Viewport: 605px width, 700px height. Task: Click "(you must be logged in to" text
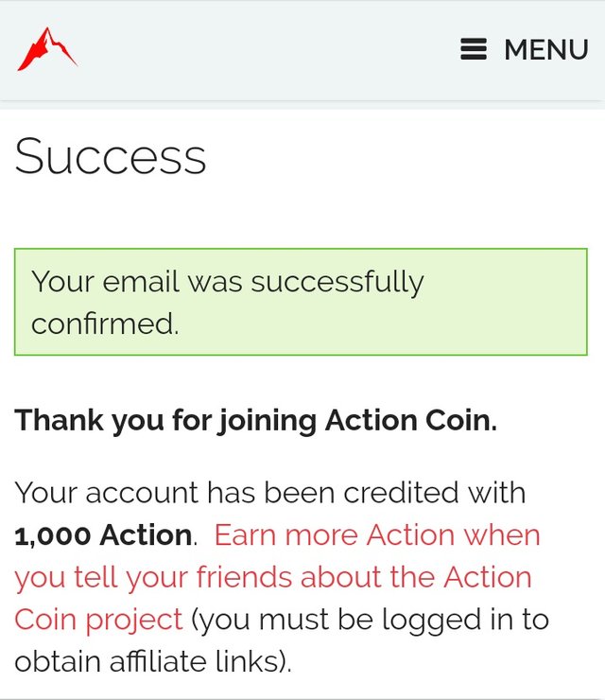370,619
